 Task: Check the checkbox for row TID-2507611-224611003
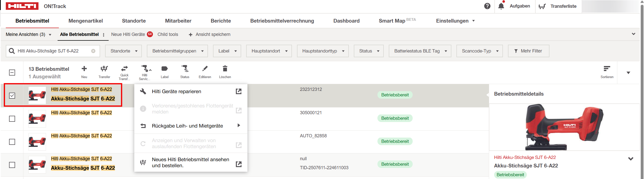[x=12, y=165]
